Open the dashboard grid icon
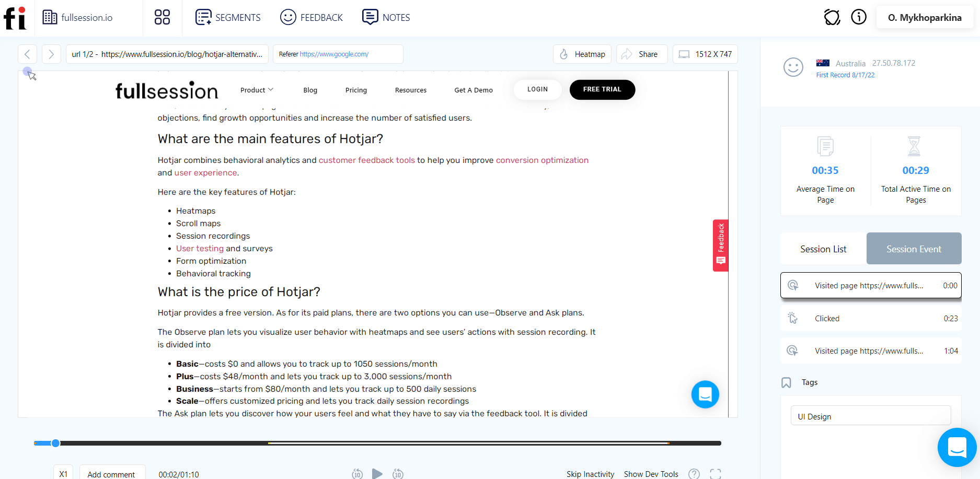Screen dimensions: 980x479 tap(162, 17)
